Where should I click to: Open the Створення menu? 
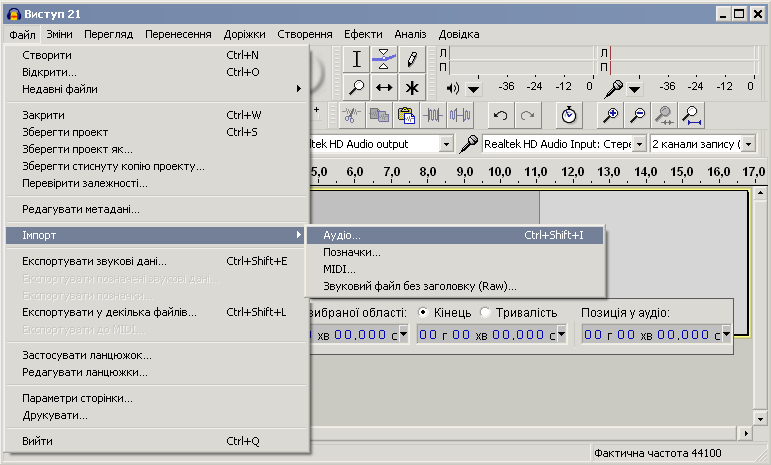[305, 34]
